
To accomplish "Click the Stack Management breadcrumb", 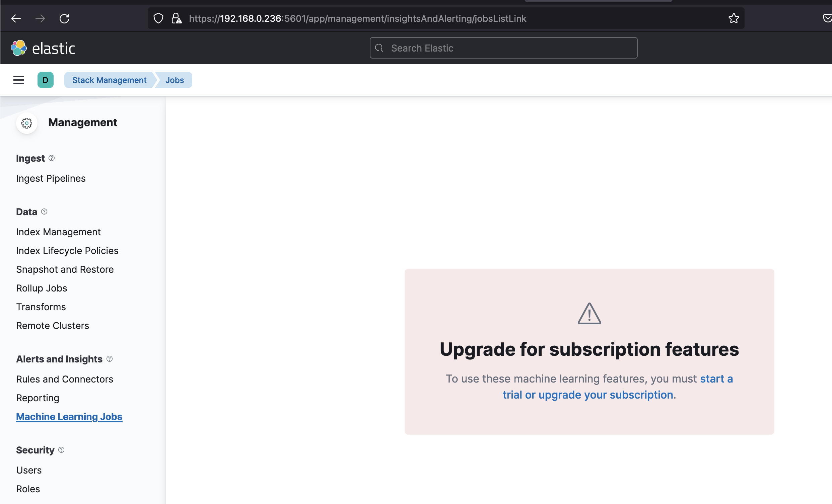I will [109, 80].
